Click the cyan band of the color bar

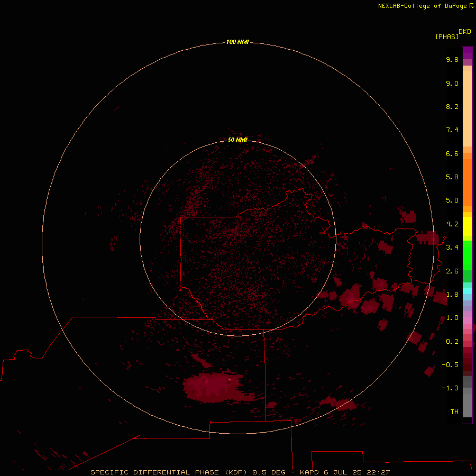467,291
